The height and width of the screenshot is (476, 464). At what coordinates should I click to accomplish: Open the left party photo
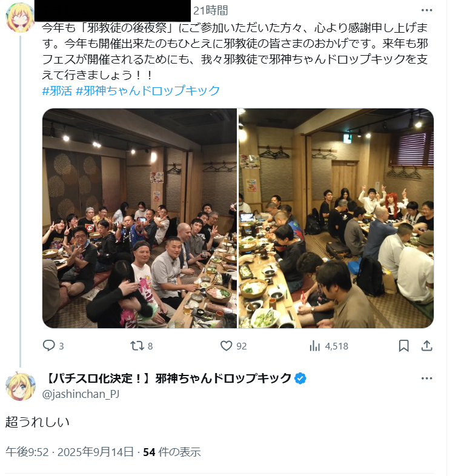(x=139, y=218)
